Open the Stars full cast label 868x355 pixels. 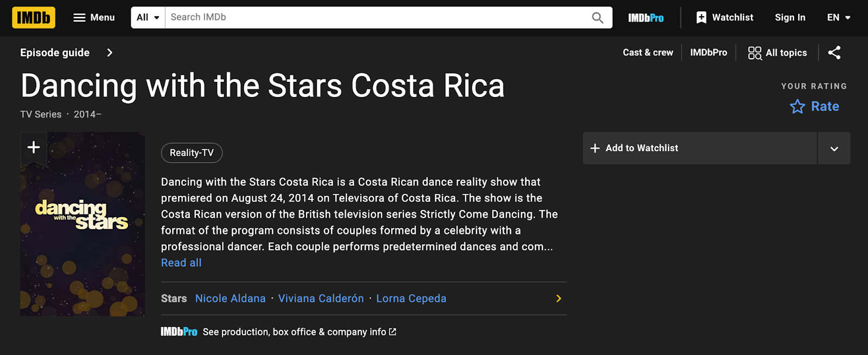(x=174, y=299)
